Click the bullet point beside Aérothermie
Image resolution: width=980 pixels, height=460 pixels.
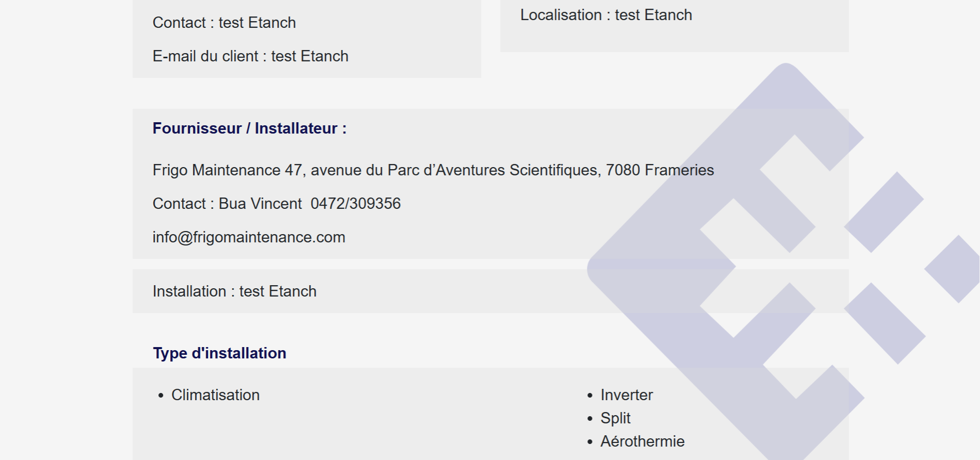tap(590, 442)
